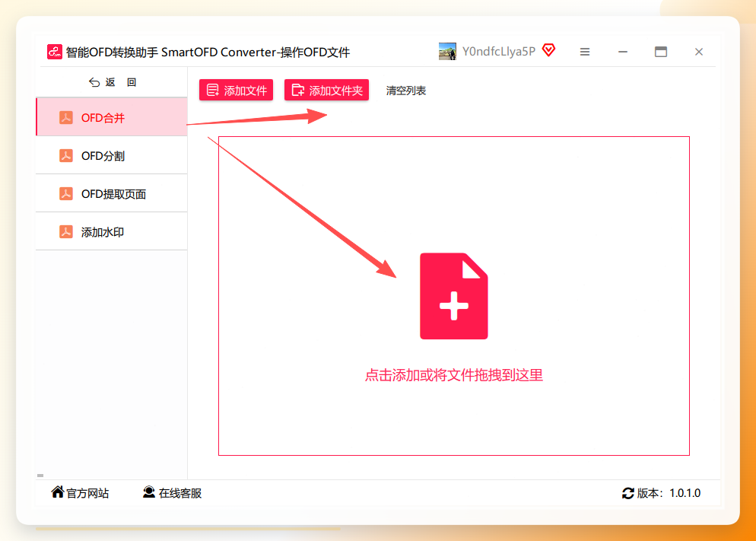Click the Y0ndfcLlya5P username
The height and width of the screenshot is (541, 756).
[x=499, y=52]
